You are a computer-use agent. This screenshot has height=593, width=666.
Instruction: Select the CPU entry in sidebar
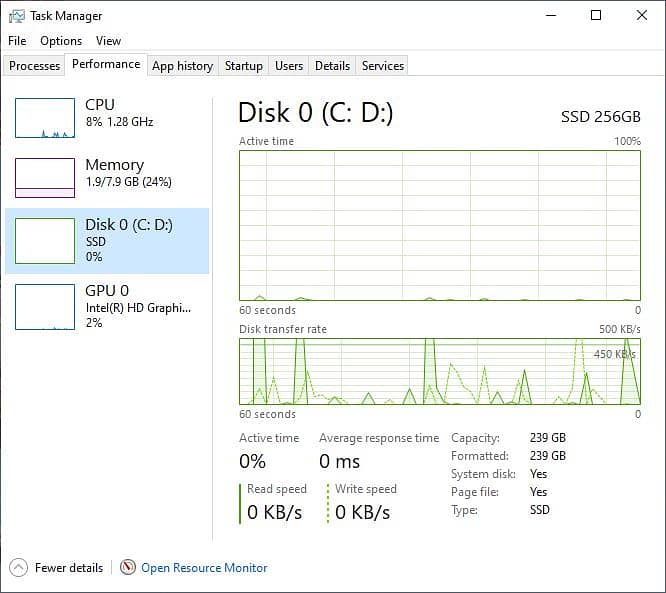pos(107,117)
